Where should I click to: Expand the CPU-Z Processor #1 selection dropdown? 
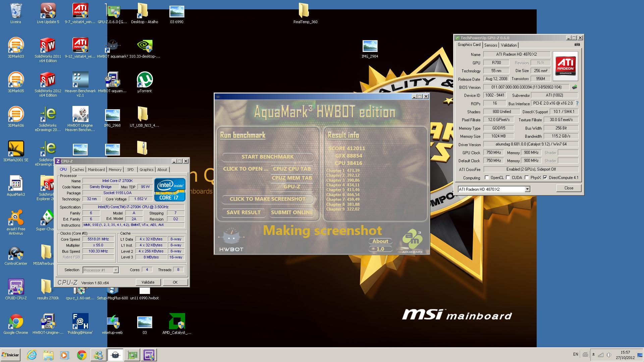point(116,270)
